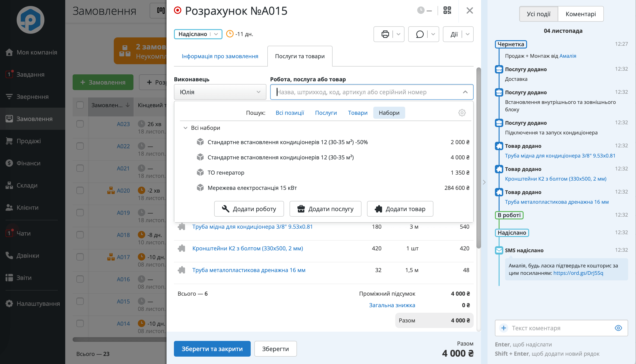Click SMS envelope icon in timeline
This screenshot has height=364, width=636.
[499, 250]
